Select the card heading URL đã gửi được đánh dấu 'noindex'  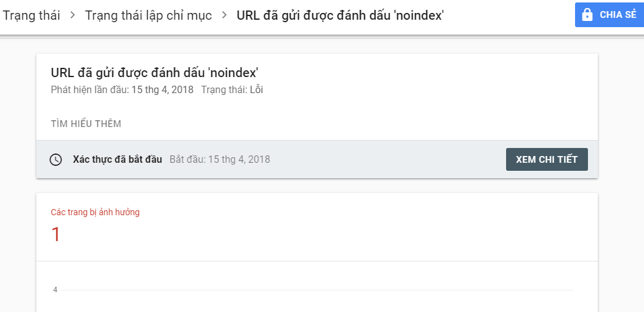[x=155, y=73]
